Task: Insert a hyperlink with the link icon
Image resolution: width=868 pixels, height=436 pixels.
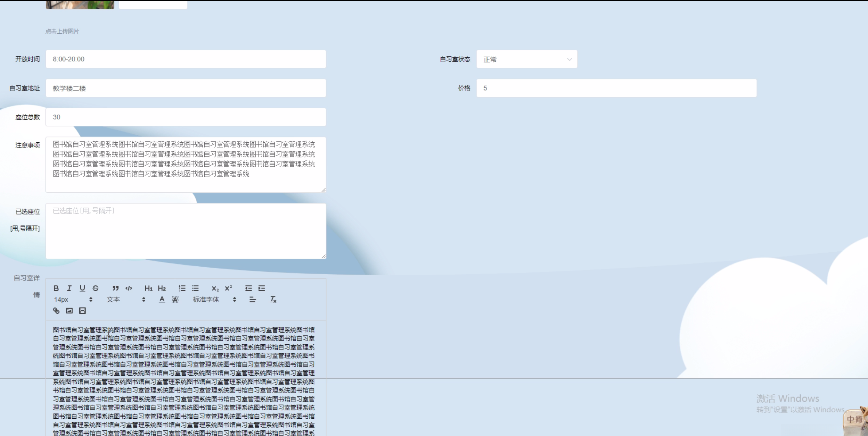Action: (56, 311)
